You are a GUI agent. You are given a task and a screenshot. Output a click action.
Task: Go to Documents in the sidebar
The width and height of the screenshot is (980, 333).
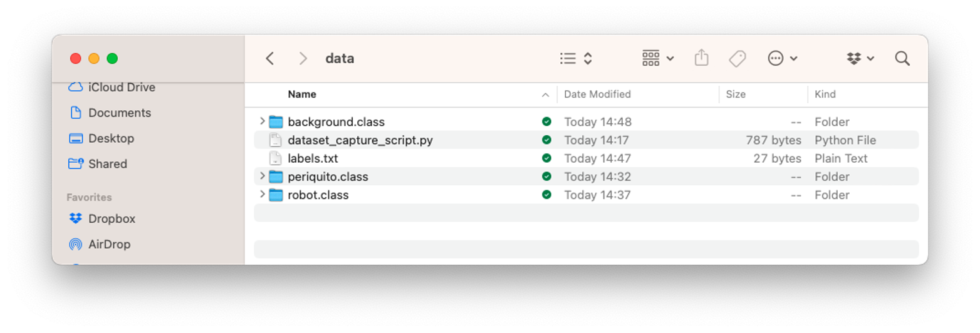coord(119,113)
